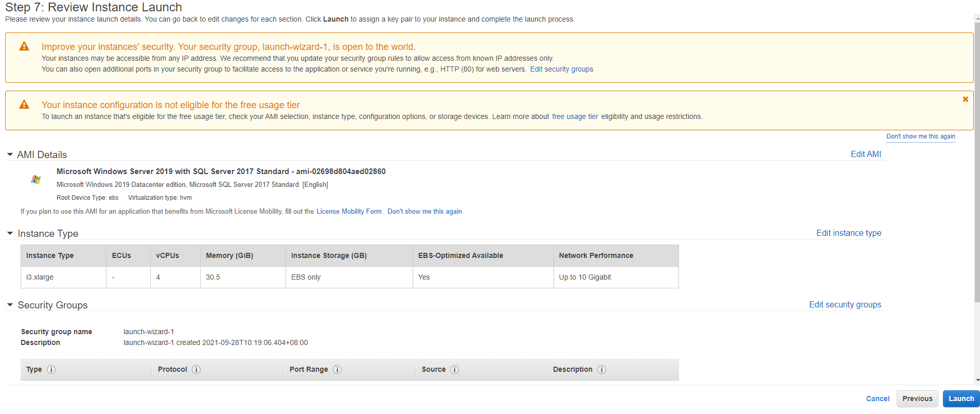Click the scrollbar down arrow
The height and width of the screenshot is (414, 980).
click(977, 380)
